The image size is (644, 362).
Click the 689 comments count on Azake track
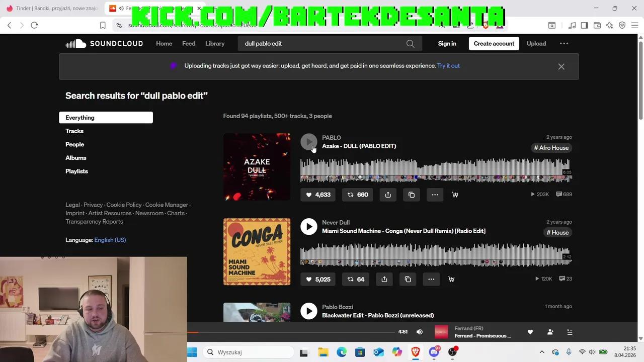pyautogui.click(x=564, y=194)
